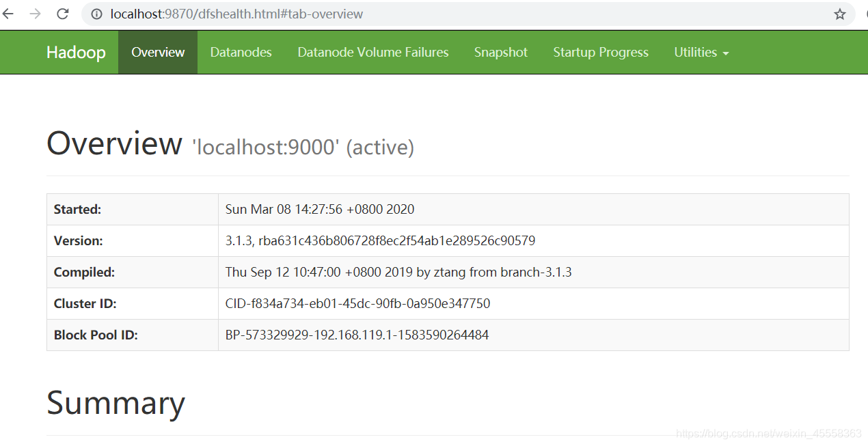This screenshot has width=868, height=446.
Task: Go to the Snapshot tab
Action: (x=501, y=53)
